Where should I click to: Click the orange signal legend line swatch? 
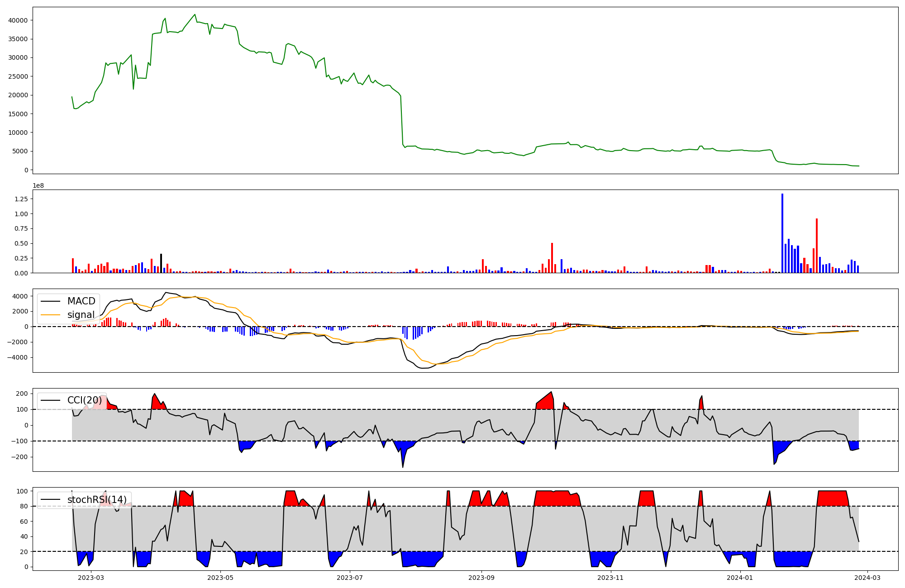coord(50,315)
